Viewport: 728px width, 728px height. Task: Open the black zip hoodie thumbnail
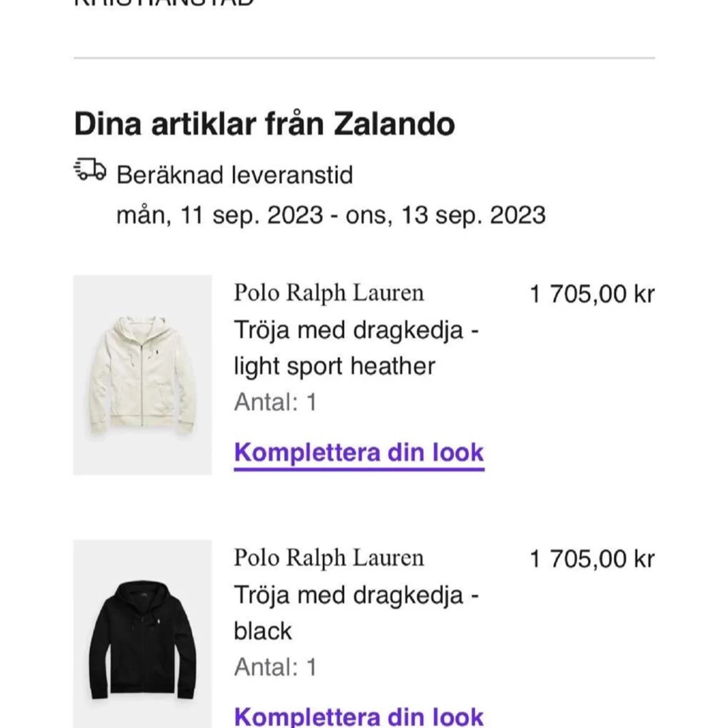pyautogui.click(x=142, y=634)
